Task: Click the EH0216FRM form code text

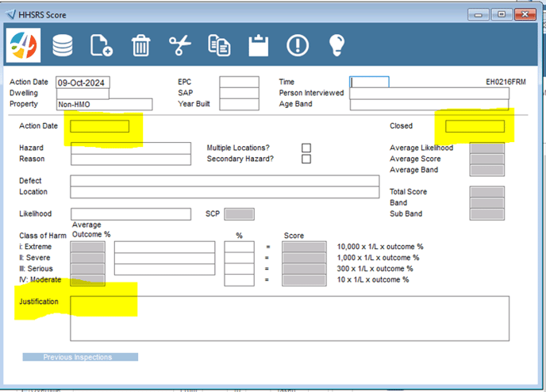Action: 506,83
